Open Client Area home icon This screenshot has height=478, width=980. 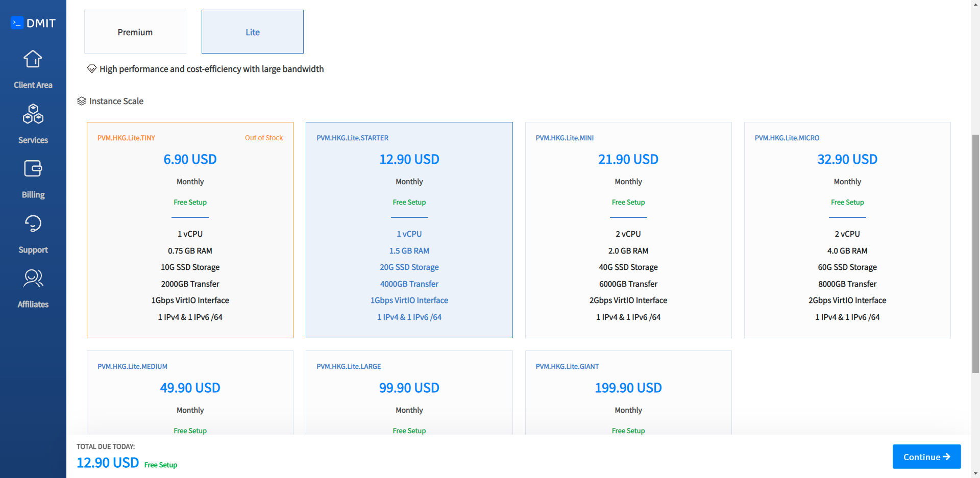tap(33, 59)
